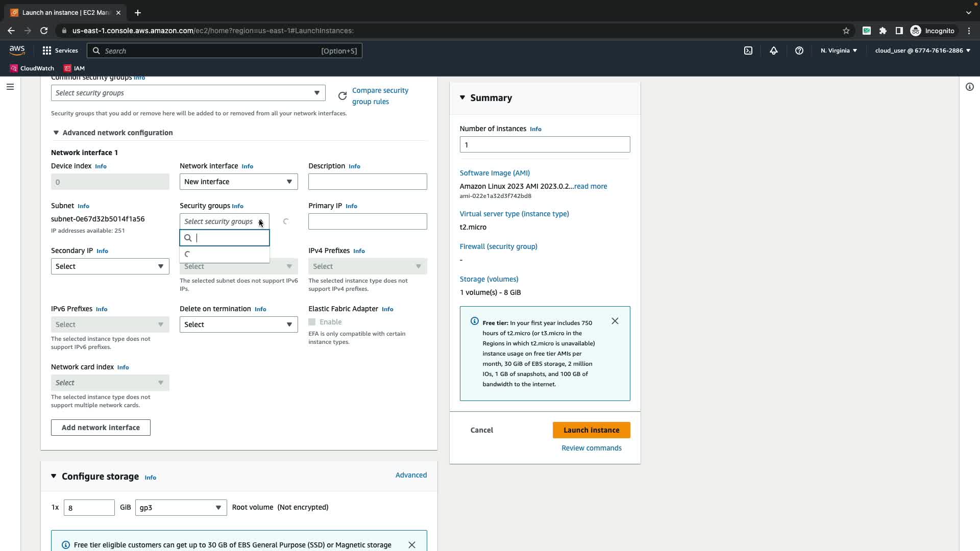Enable Elastic Fabric Adapter checkbox
980x551 pixels.
click(312, 322)
